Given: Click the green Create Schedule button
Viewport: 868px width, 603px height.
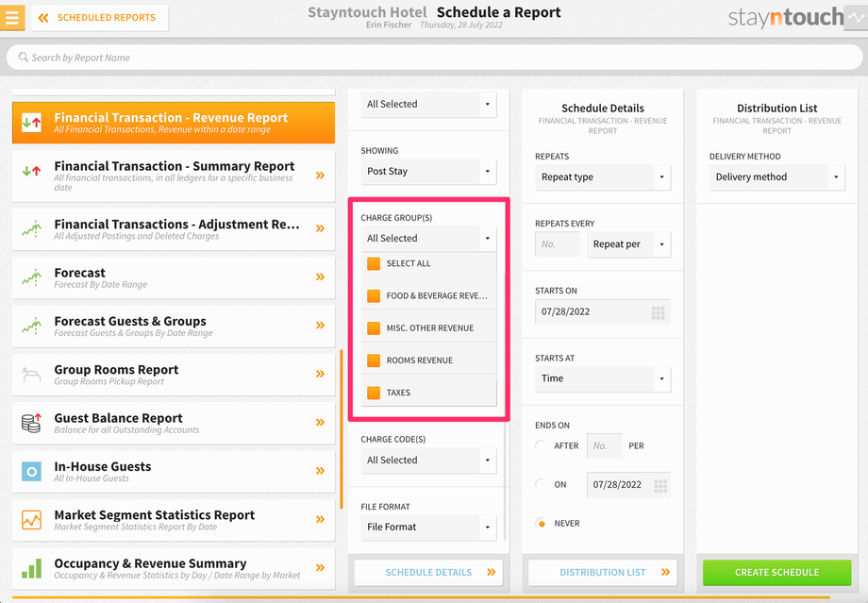Looking at the screenshot, I should [x=776, y=573].
